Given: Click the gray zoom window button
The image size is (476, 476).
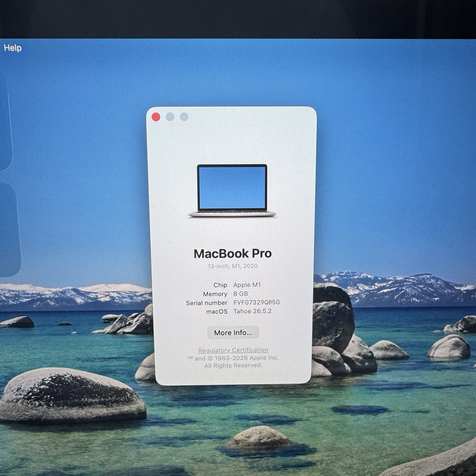Looking at the screenshot, I should point(184,117).
